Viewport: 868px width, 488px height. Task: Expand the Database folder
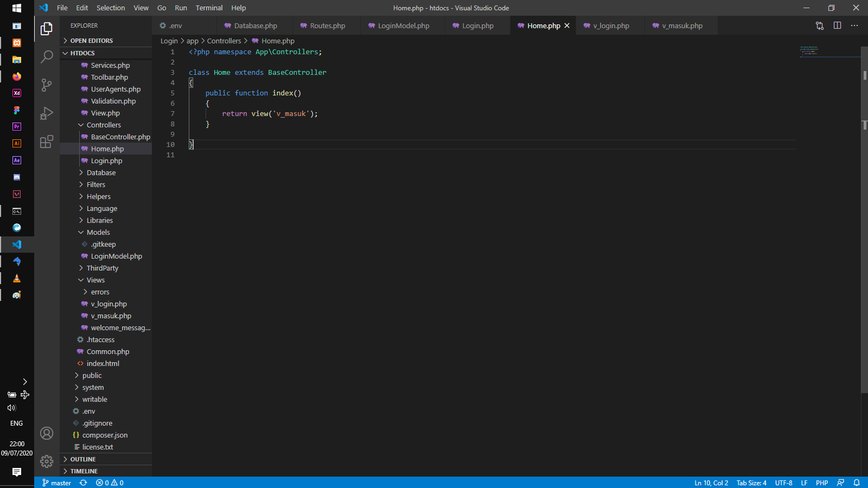[x=106, y=172]
